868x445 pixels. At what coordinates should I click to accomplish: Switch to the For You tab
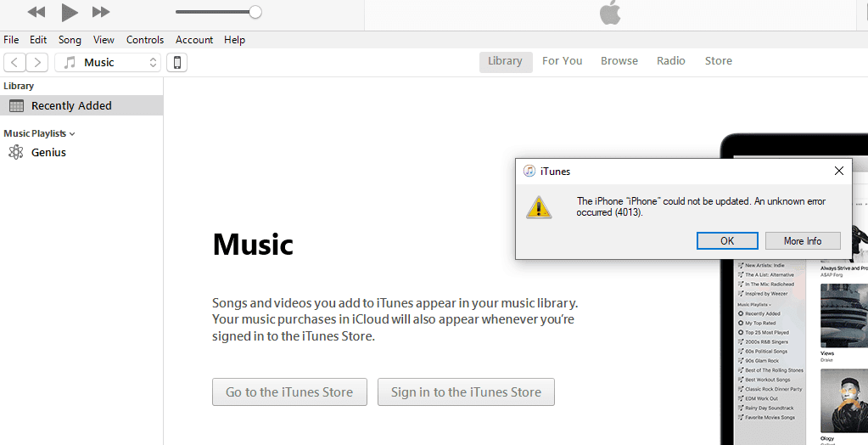[562, 61]
